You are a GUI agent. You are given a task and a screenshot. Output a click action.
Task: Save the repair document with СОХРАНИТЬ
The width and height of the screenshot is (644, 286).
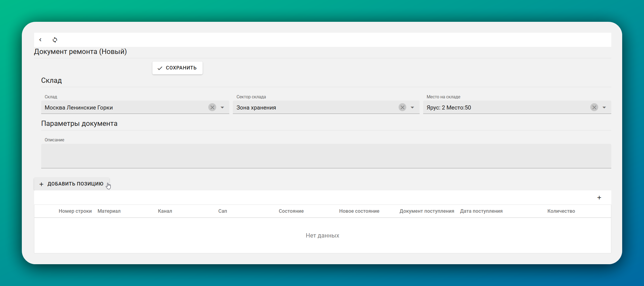coord(177,68)
